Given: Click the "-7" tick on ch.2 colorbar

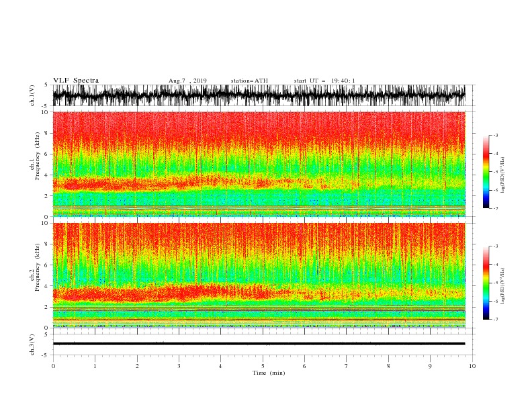Looking at the screenshot, I should point(496,319).
